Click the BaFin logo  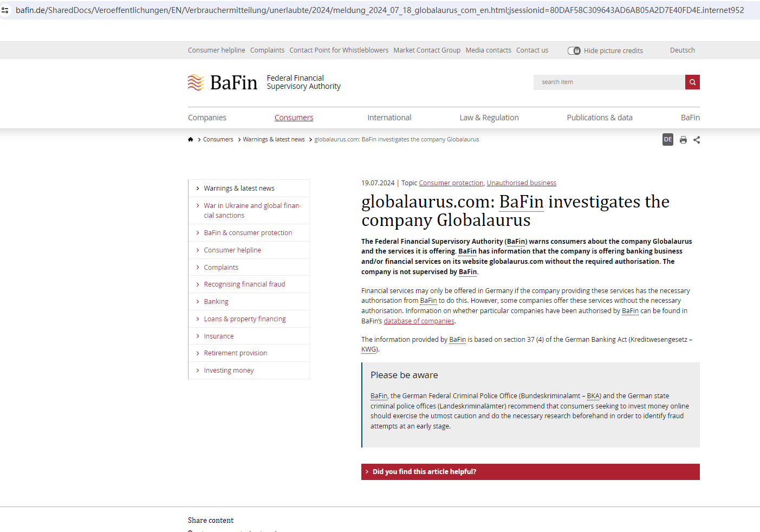tap(223, 82)
